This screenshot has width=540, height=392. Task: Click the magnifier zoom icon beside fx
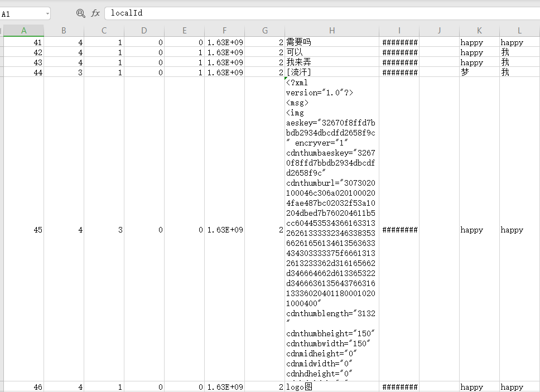[81, 13]
